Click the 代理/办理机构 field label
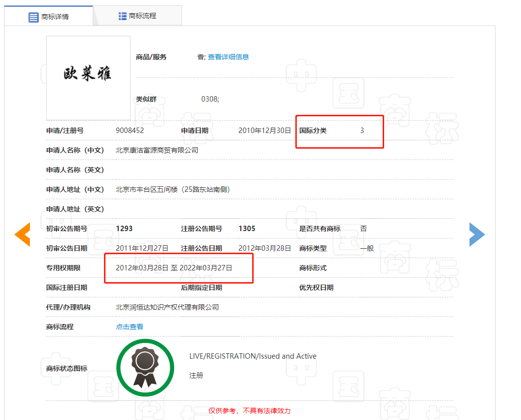Viewport: 521px width, 420px height. pyautogui.click(x=68, y=307)
